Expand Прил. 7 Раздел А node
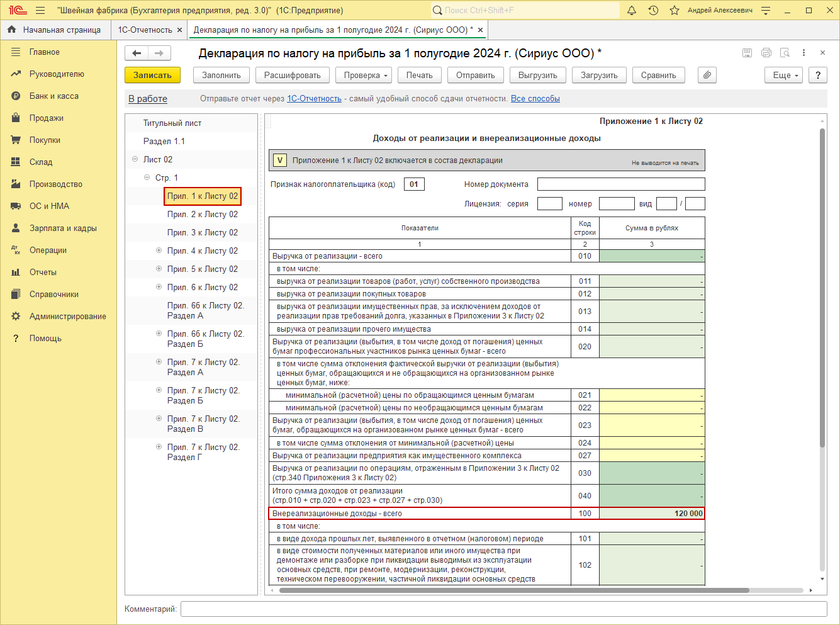 click(159, 362)
